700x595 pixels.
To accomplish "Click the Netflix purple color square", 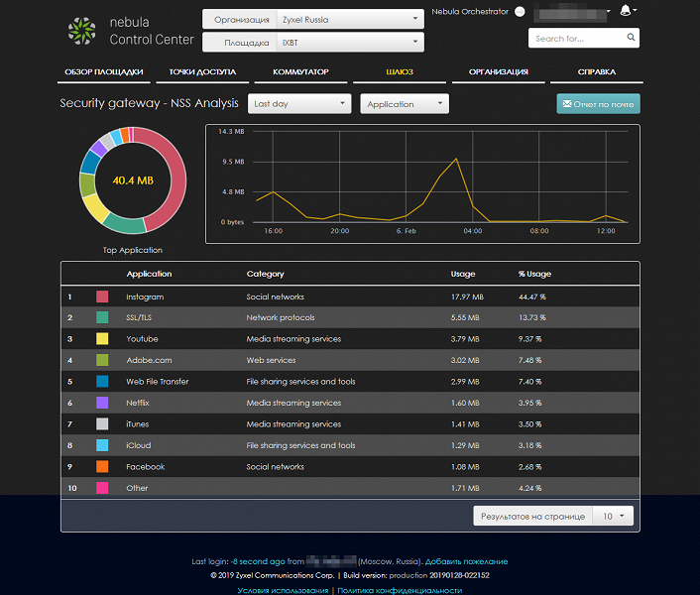I will (102, 403).
